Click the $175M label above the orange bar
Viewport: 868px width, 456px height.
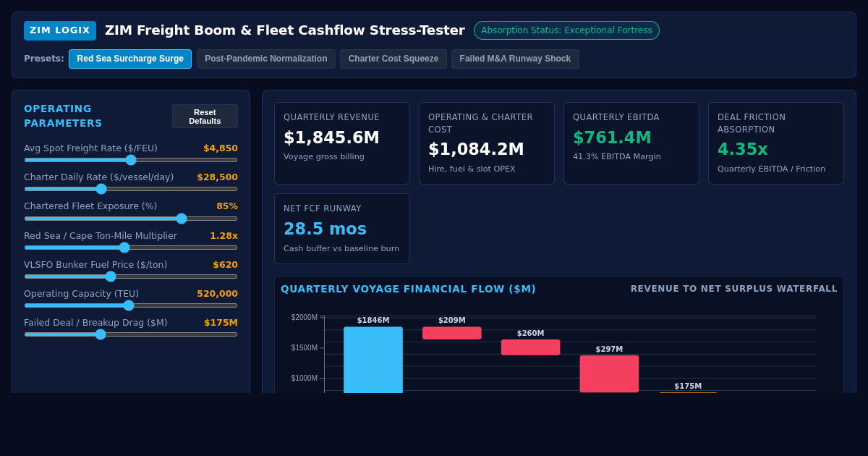click(688, 386)
